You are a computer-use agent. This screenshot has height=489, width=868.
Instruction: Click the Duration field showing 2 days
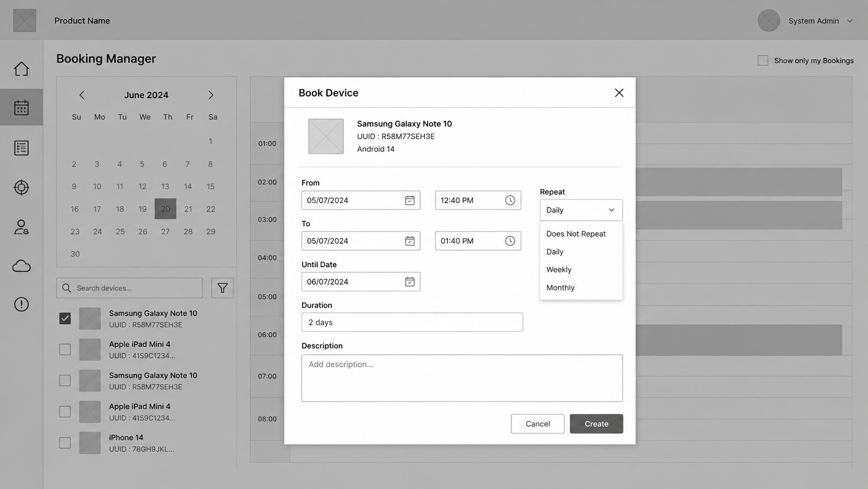click(412, 322)
